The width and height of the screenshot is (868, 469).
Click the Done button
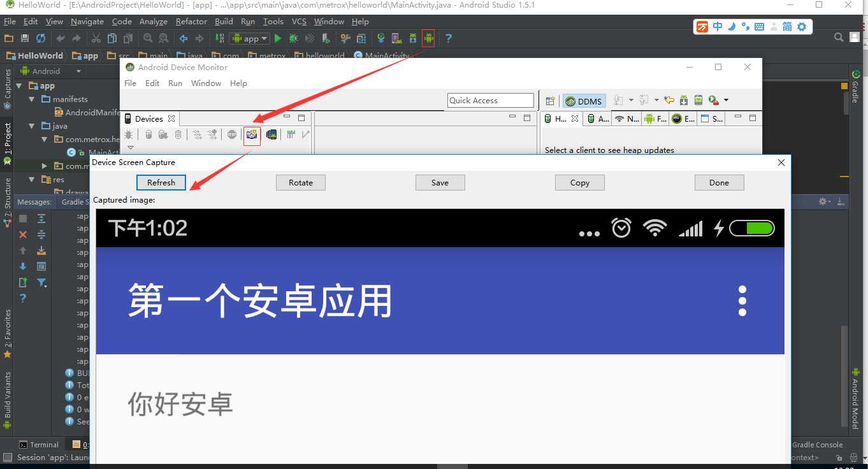coord(720,183)
